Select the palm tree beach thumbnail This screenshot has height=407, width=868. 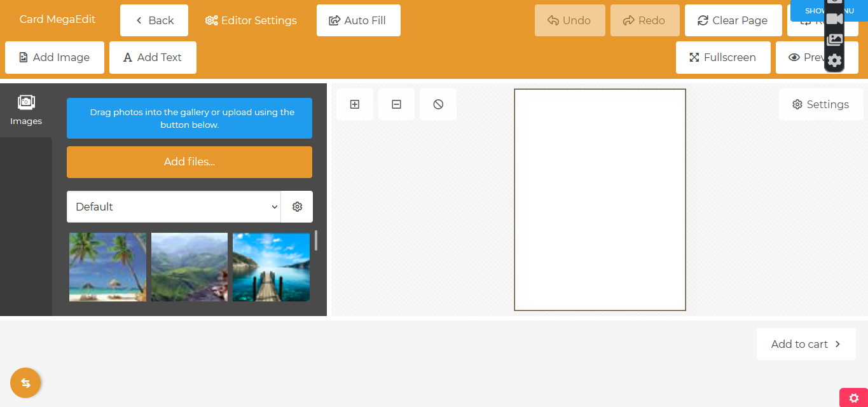click(107, 267)
